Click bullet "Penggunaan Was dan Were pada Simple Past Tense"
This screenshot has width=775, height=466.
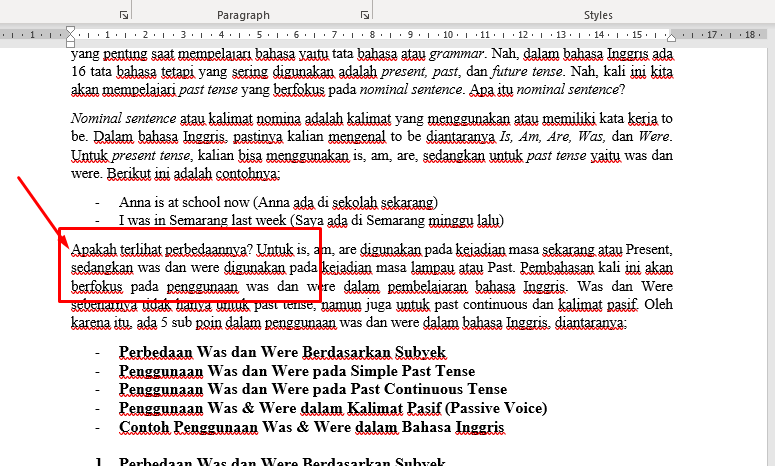pos(296,371)
